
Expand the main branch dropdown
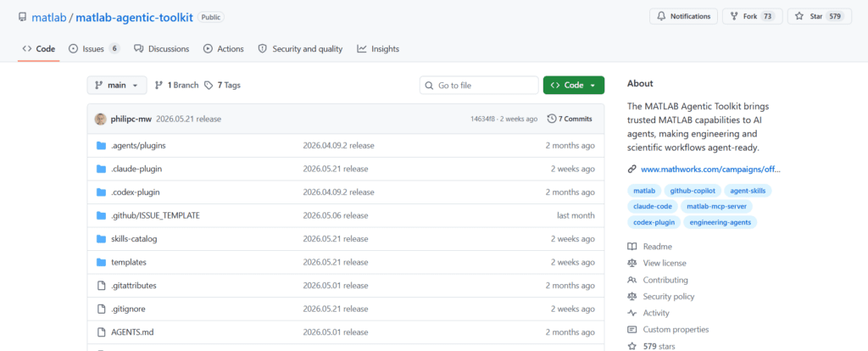coord(117,86)
